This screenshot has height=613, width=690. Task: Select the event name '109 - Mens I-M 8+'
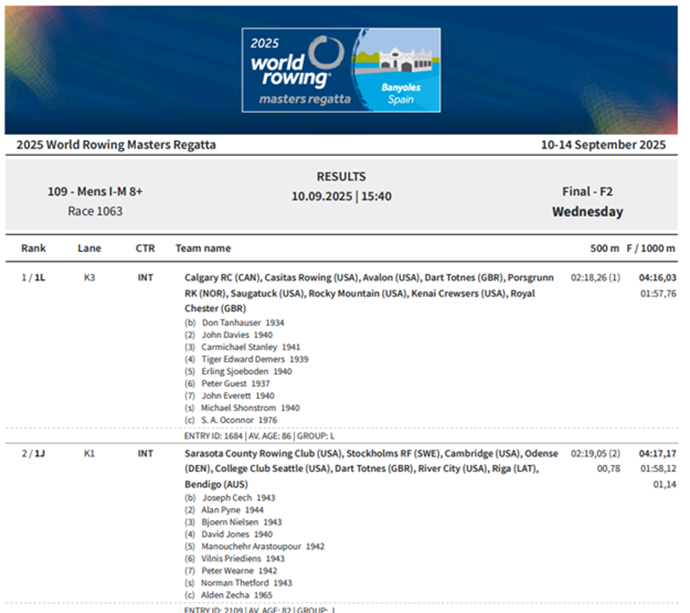[95, 192]
